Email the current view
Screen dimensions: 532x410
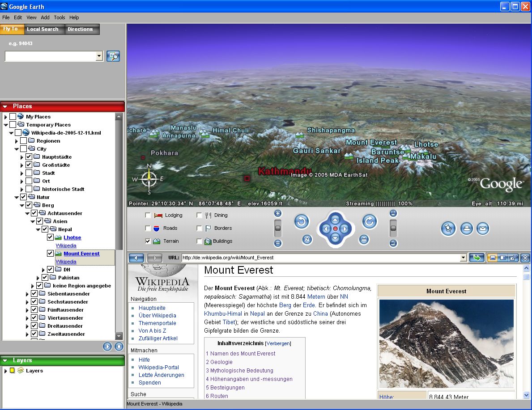(x=483, y=228)
